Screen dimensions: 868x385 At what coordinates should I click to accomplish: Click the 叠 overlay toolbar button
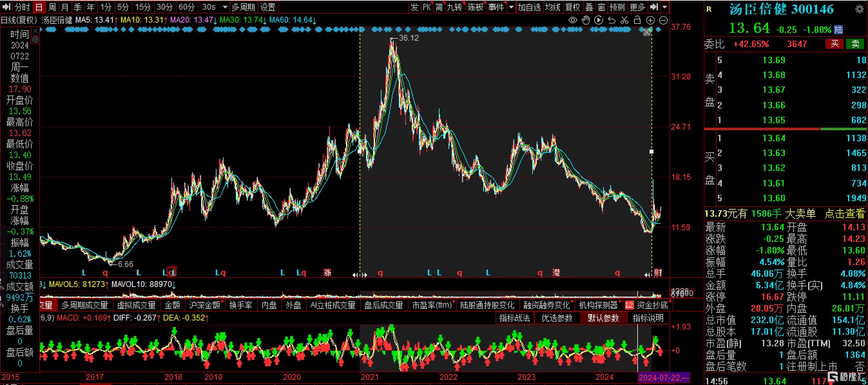(589, 7)
